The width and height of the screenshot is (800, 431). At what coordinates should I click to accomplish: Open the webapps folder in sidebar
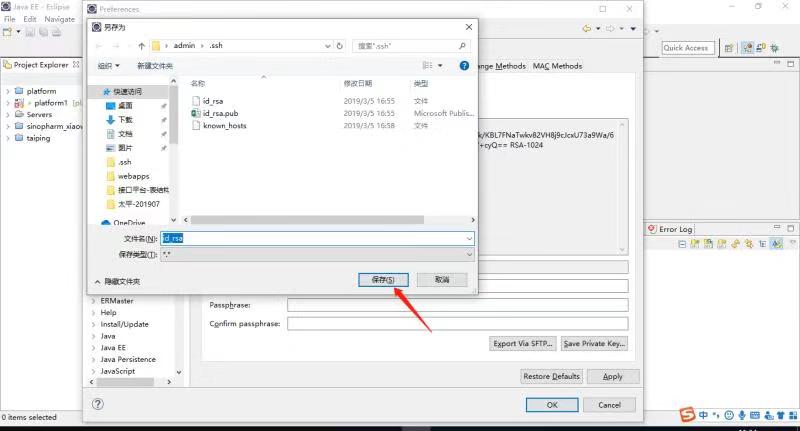click(133, 176)
